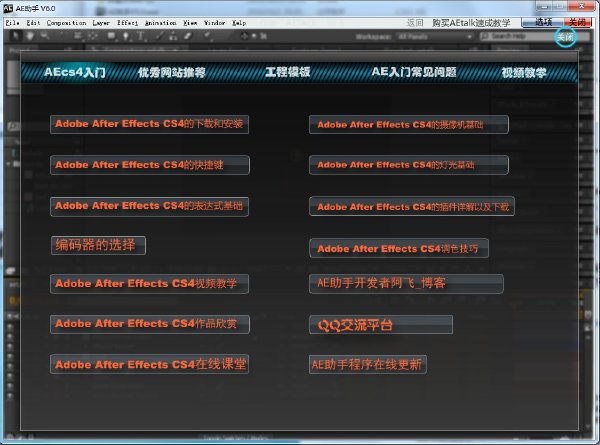Open the Edit menu

tap(33, 23)
